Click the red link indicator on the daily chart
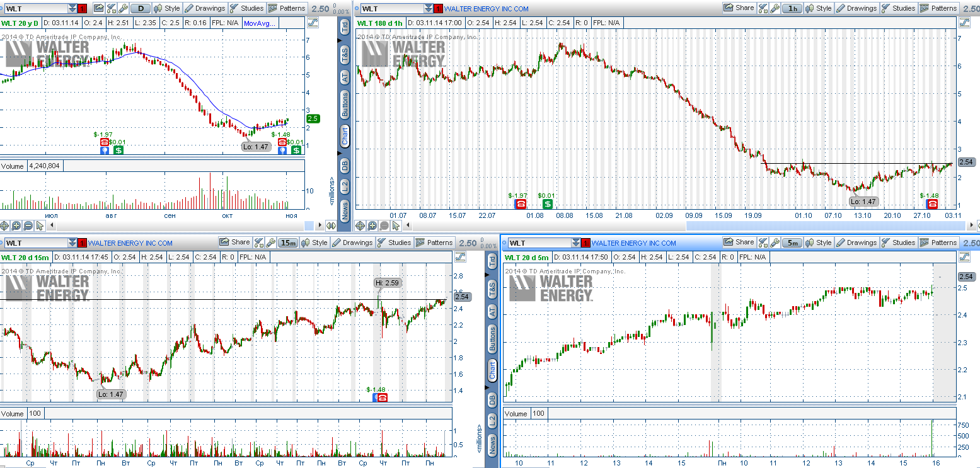The height and width of the screenshot is (468, 980). pos(82,9)
